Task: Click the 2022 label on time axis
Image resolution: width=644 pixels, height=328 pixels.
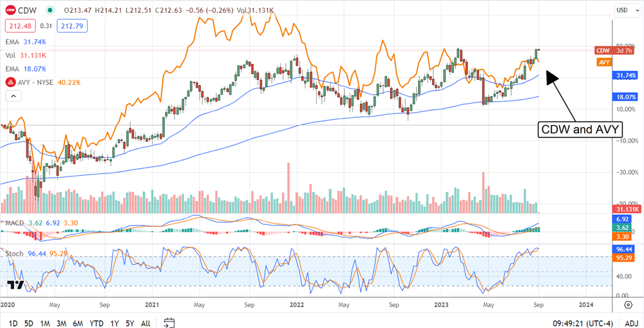Action: (x=296, y=305)
